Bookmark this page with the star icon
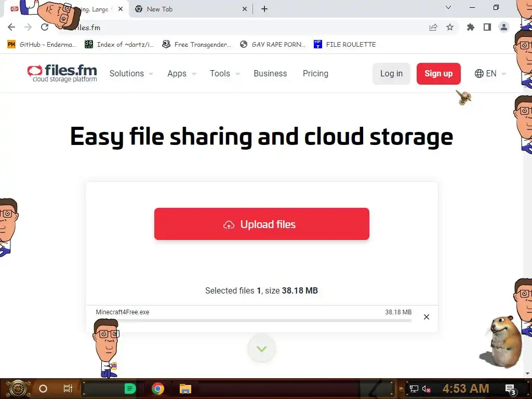 (x=450, y=27)
